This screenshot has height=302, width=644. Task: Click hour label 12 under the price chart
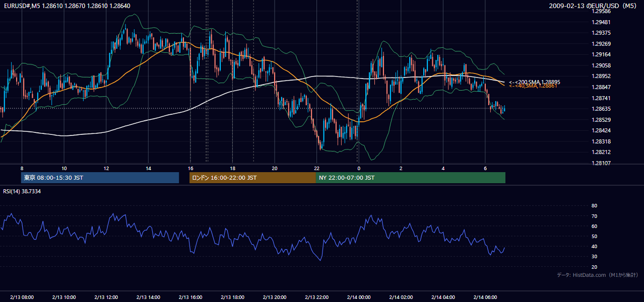pos(106,168)
